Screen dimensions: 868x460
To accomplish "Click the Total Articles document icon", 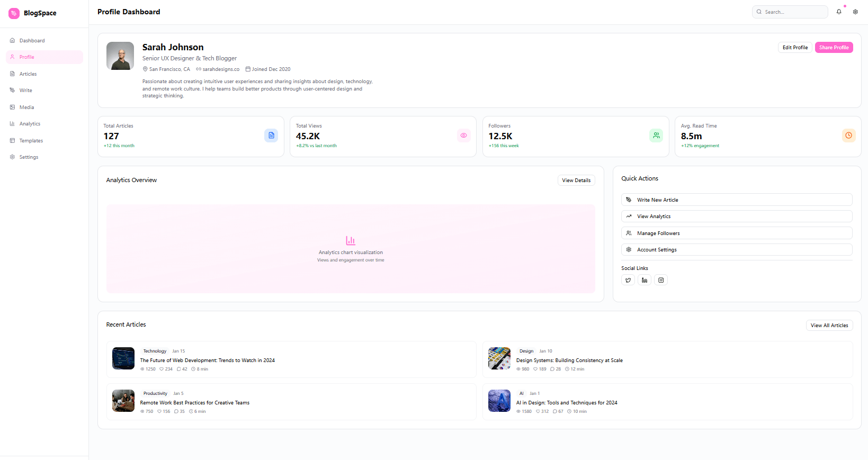I will [271, 136].
